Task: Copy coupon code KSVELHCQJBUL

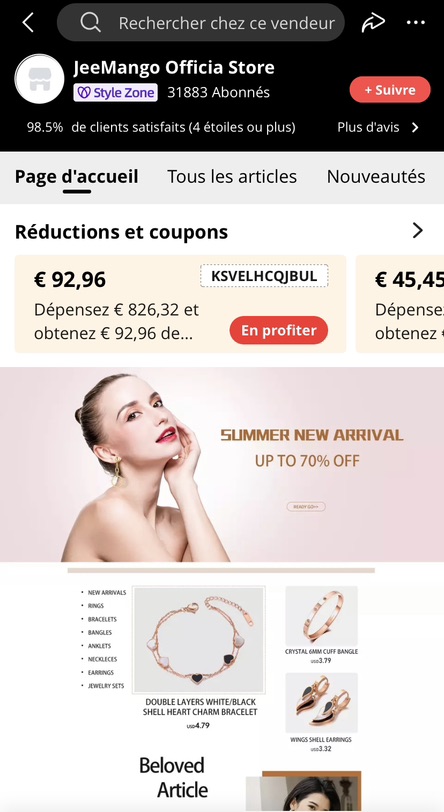Action: 264,276
